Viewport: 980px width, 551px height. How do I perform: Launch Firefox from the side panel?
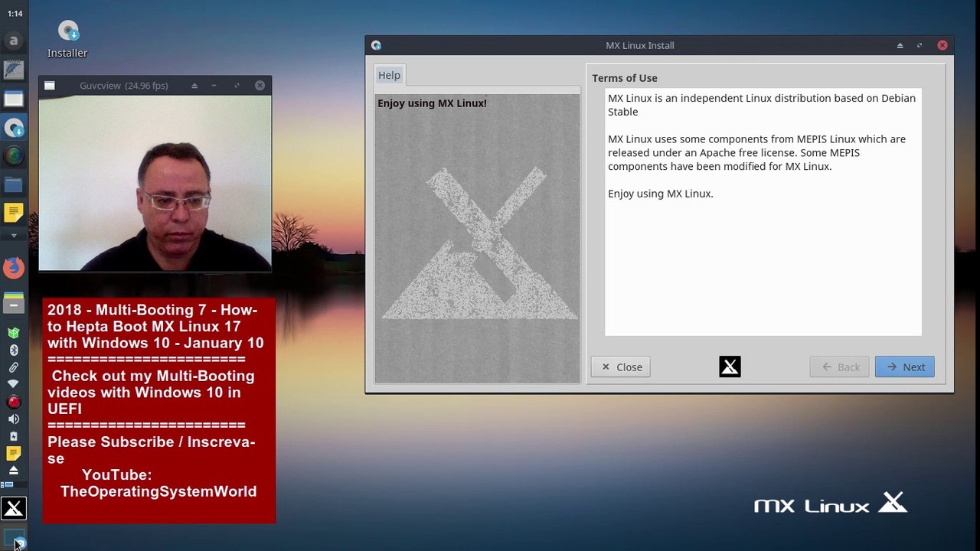[x=14, y=267]
